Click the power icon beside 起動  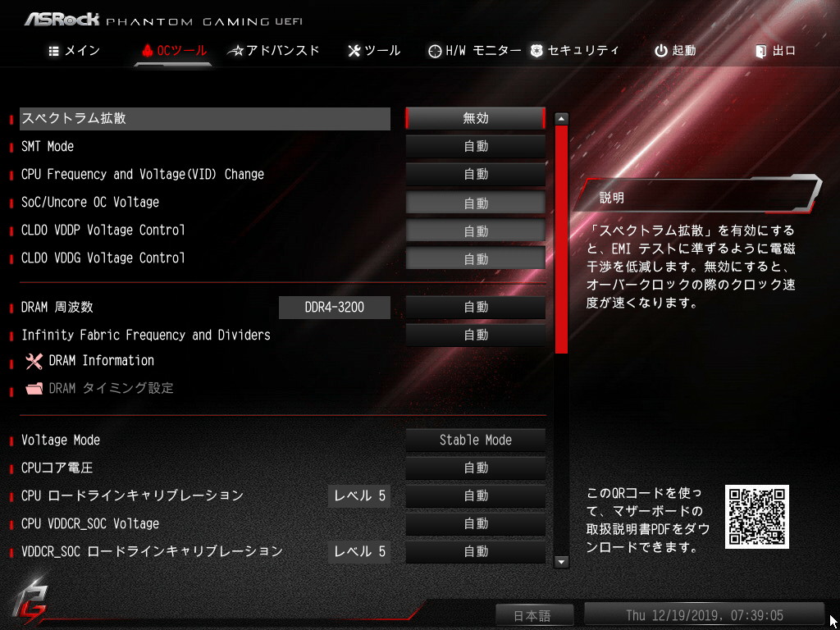[660, 51]
